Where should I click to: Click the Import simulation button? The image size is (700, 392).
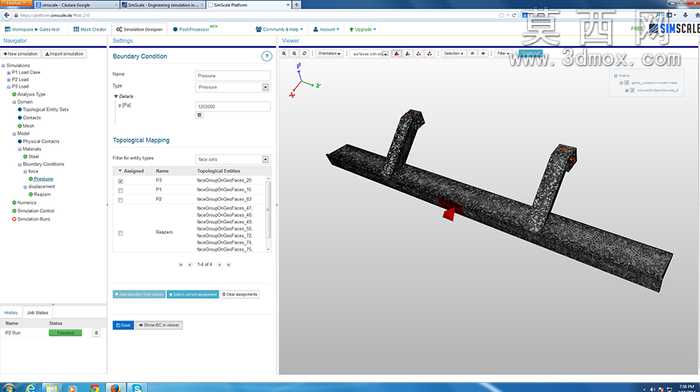64,54
